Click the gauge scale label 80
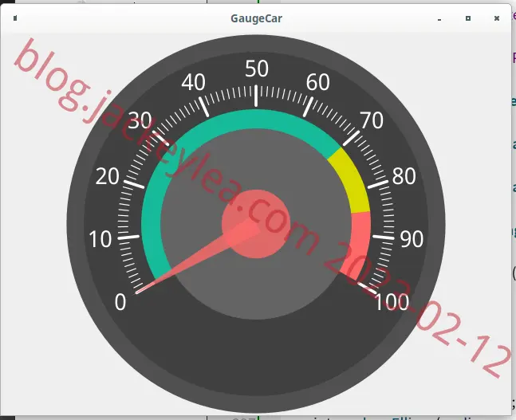This screenshot has height=420, width=516. (404, 176)
